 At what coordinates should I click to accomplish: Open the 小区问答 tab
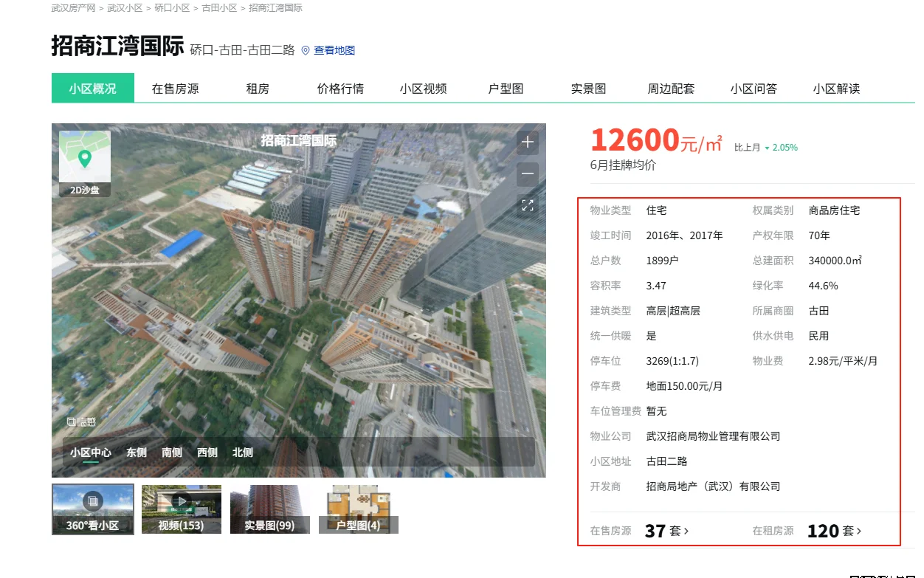point(754,89)
